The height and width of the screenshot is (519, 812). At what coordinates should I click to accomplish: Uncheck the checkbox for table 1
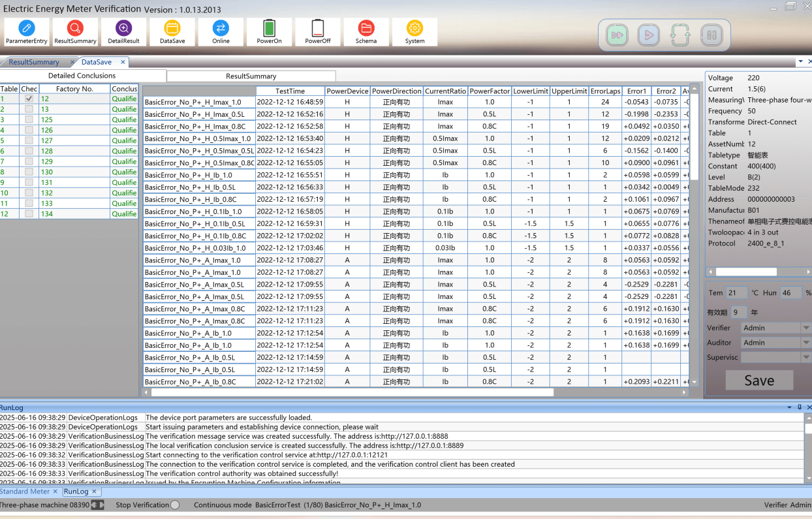coord(29,99)
